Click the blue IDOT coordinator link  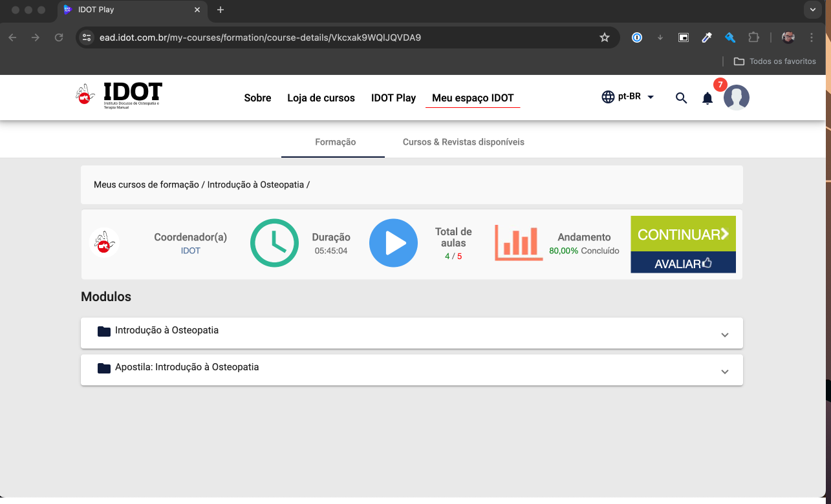pyautogui.click(x=190, y=251)
